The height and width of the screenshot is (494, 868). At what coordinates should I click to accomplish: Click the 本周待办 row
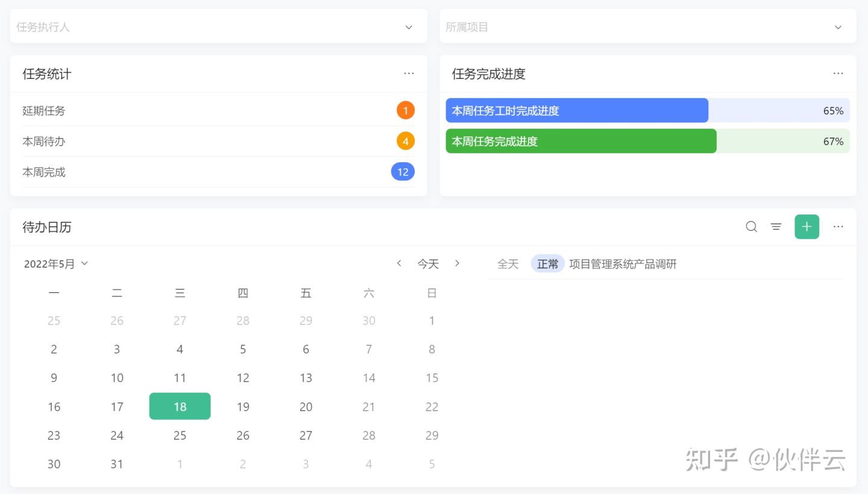[x=218, y=142]
